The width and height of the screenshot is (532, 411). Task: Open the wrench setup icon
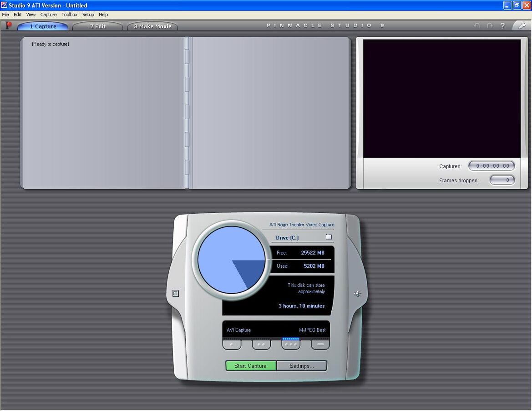pyautogui.click(x=522, y=25)
